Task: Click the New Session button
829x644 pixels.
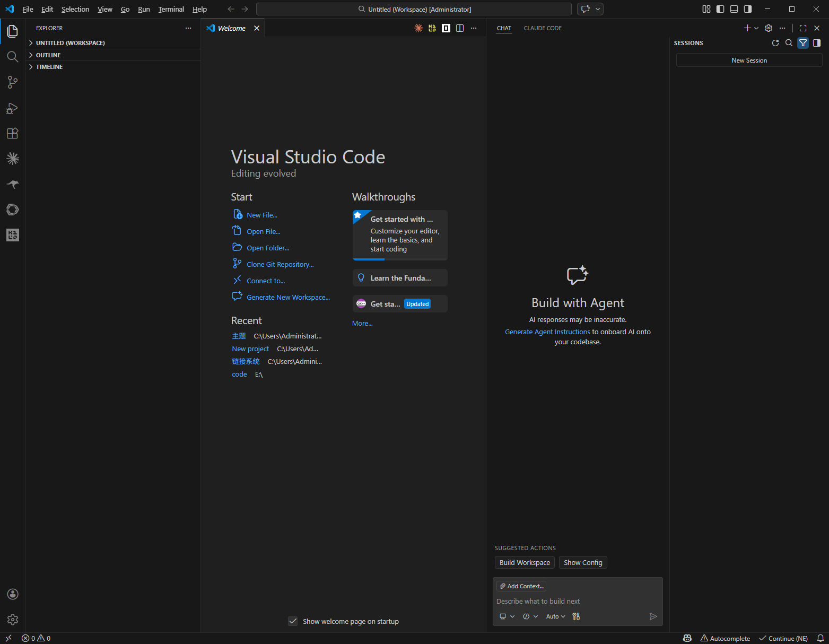Action: (x=749, y=60)
